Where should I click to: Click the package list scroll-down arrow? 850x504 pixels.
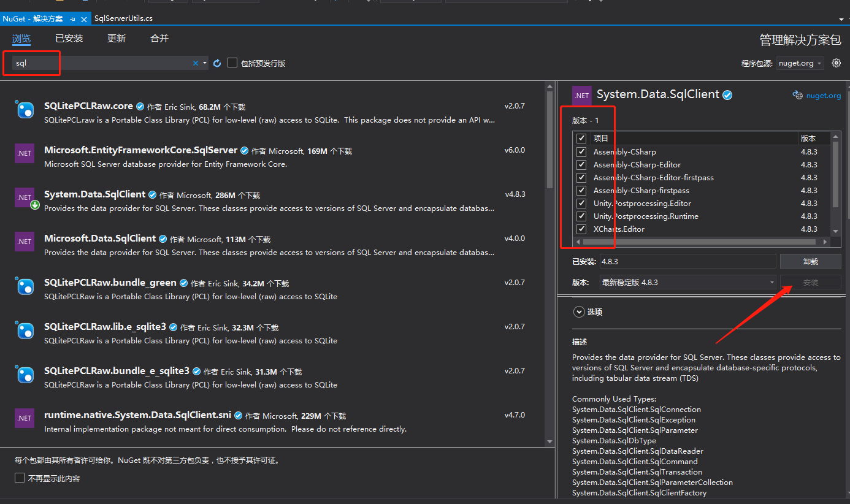tap(549, 440)
